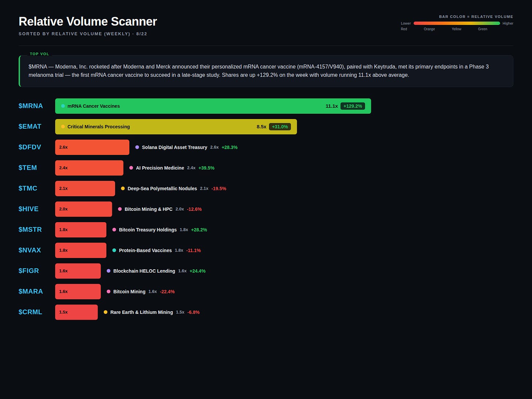
Task: Select the pink dot beside Bitcoin Treasury Holdings
Action: click(x=114, y=230)
